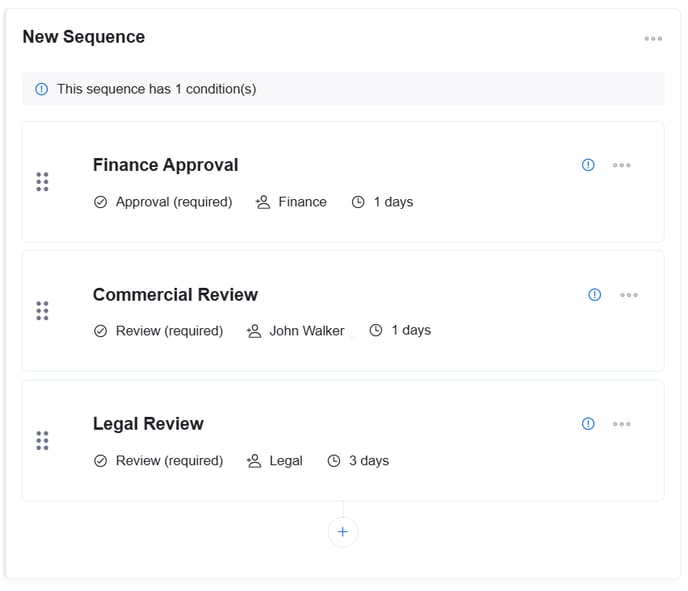Click the John Walker assignee
The width and height of the screenshot is (688, 591).
(306, 331)
